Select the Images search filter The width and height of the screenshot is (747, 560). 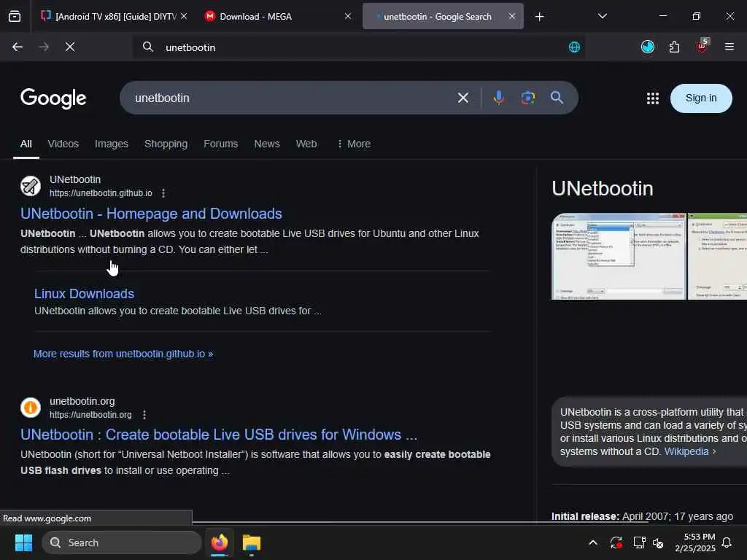click(112, 144)
